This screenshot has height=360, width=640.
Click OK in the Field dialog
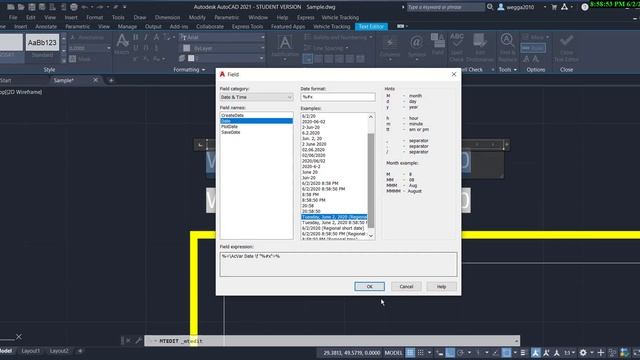tap(369, 287)
